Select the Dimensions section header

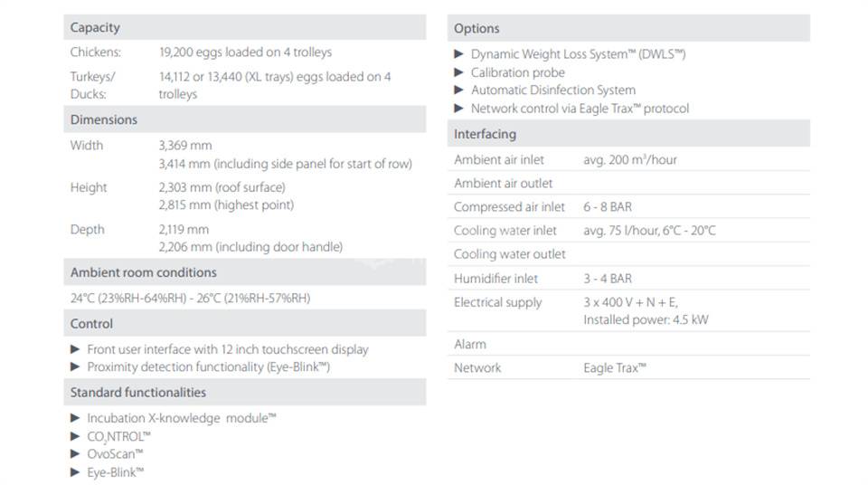[245, 119]
